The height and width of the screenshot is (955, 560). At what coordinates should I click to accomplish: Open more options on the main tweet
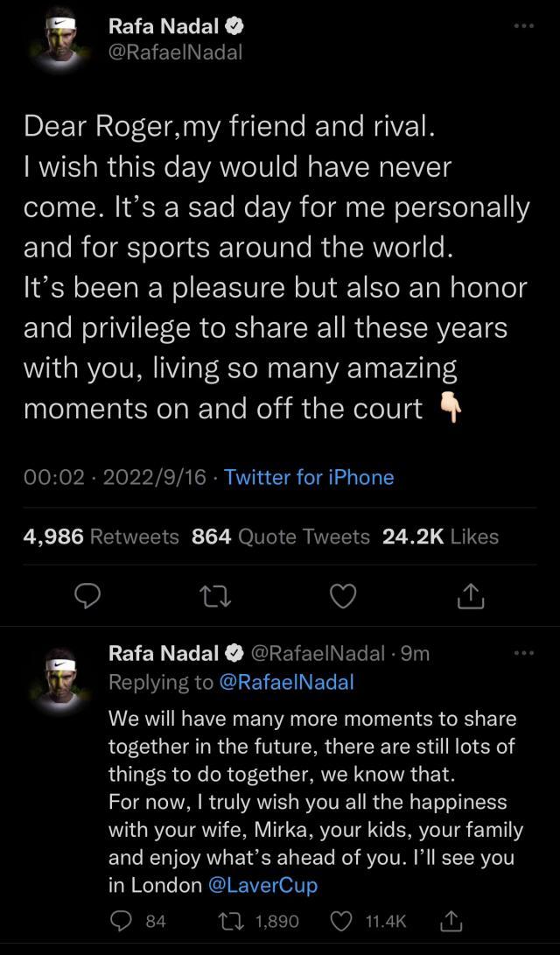[x=523, y=26]
